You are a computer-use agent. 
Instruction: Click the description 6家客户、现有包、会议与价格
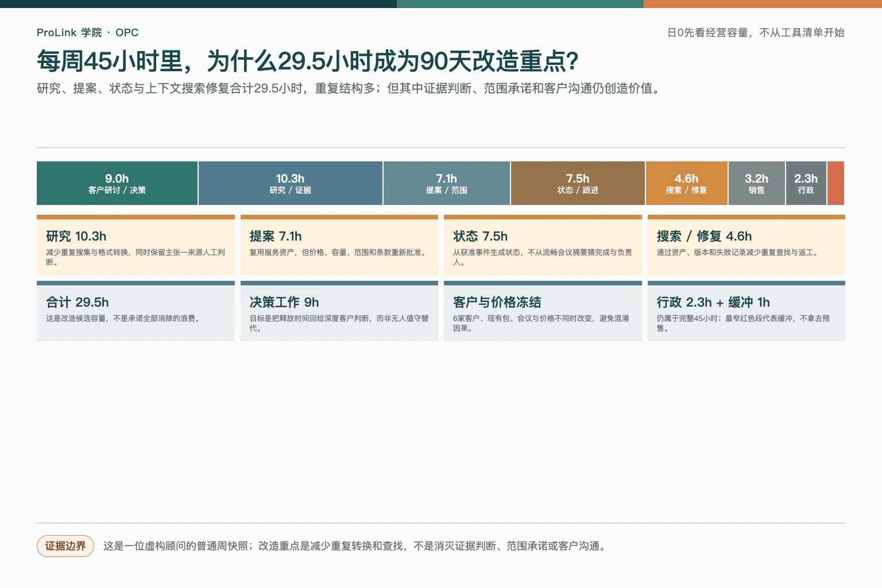click(541, 323)
